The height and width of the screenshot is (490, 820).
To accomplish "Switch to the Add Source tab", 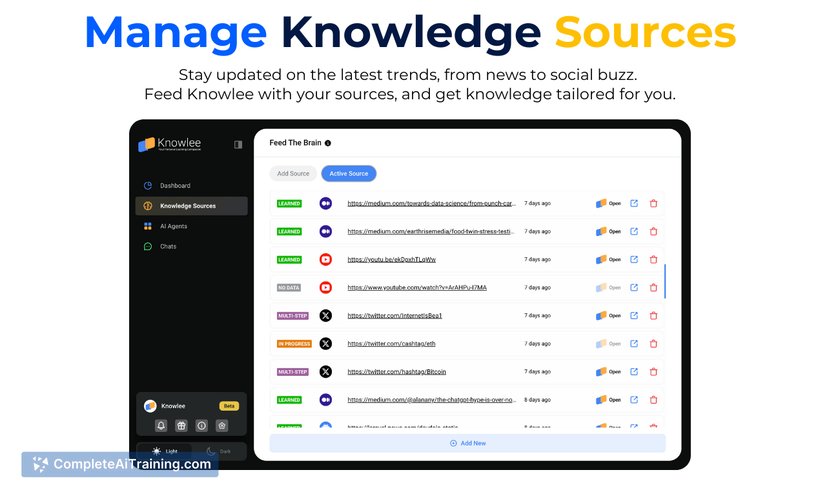I will point(293,174).
